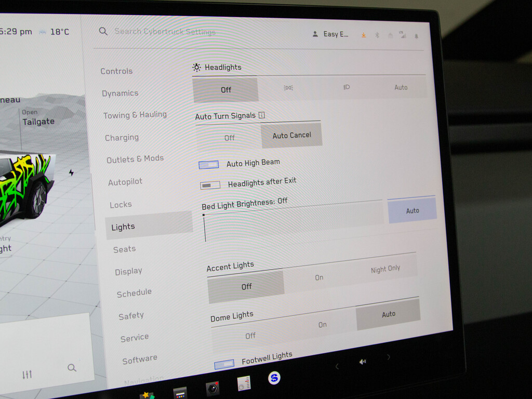The image size is (532, 399).
Task: Tap the HomeLink garage icon in status bar
Action: [x=390, y=35]
